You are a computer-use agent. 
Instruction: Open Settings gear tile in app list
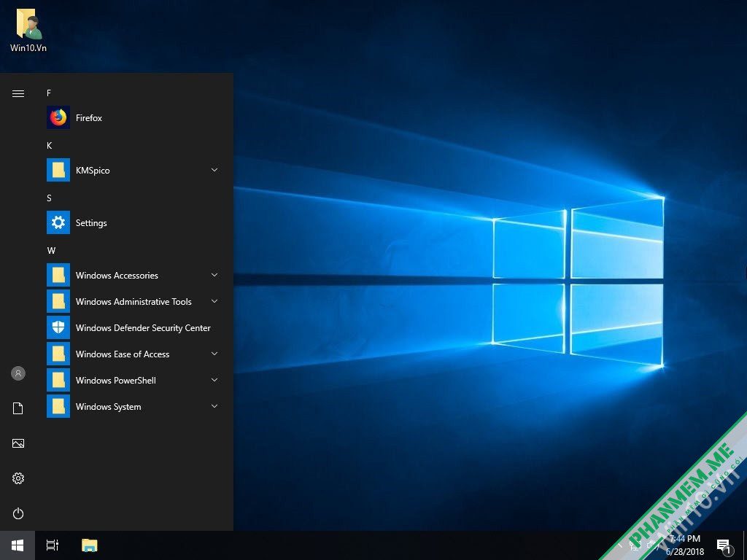point(58,222)
